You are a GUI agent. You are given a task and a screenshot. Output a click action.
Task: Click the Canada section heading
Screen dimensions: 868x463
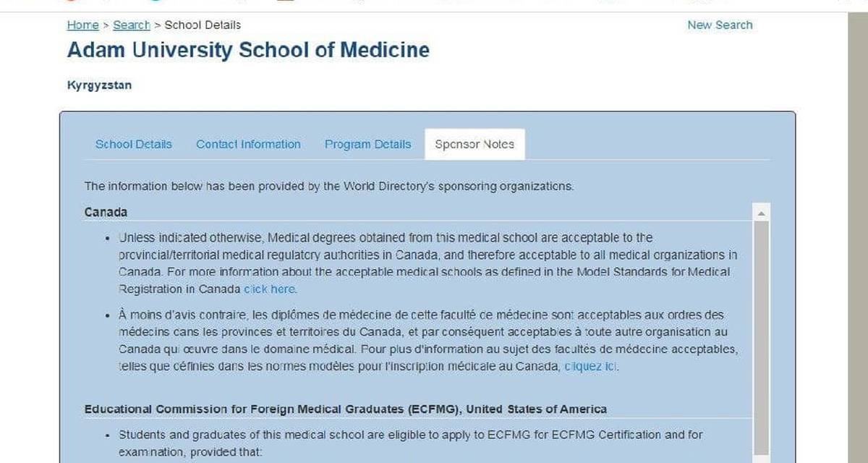coord(106,212)
